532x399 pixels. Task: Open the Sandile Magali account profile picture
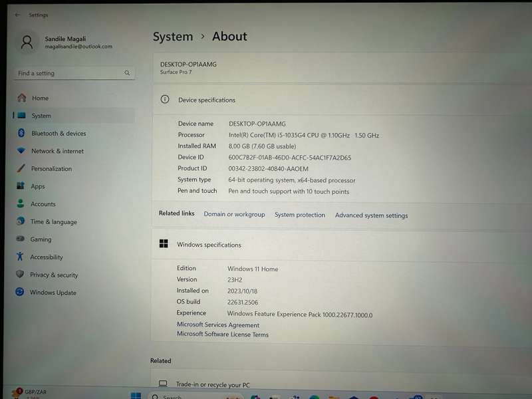point(27,43)
